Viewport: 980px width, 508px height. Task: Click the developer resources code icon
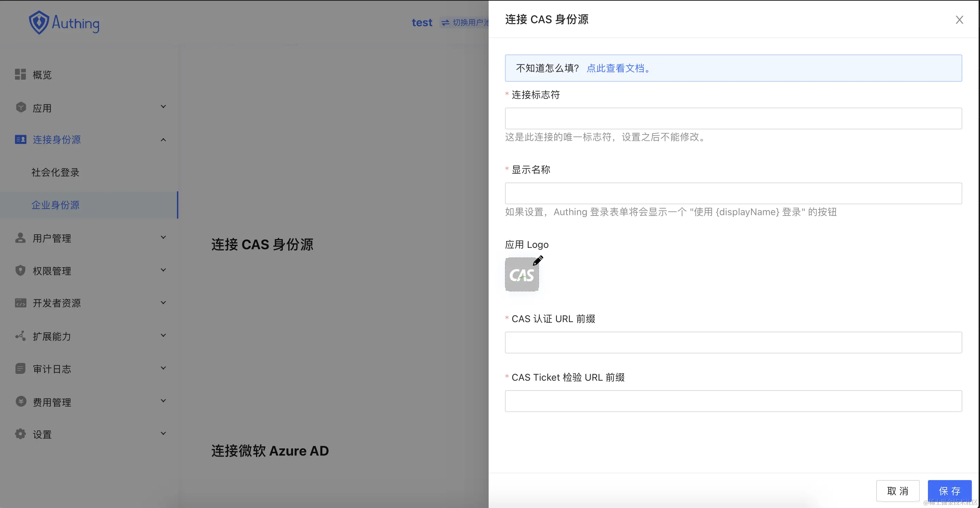(x=20, y=303)
